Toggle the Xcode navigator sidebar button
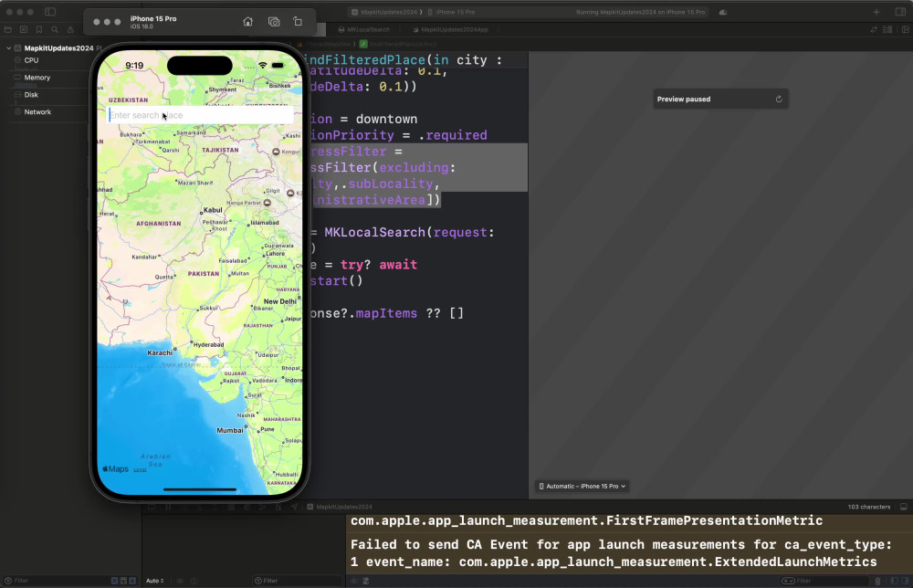Screen dimensions: 913x588 coord(50,12)
